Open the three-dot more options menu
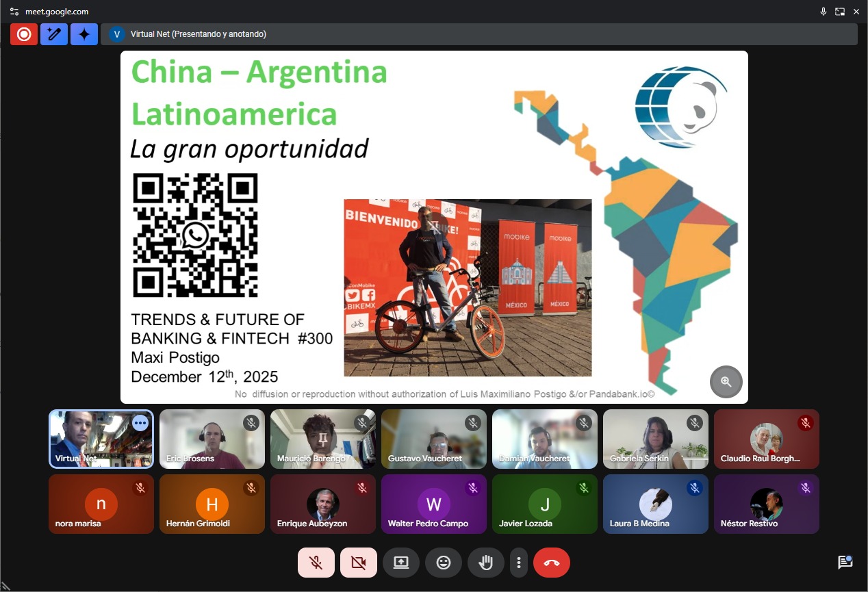This screenshot has width=868, height=592. click(x=519, y=563)
